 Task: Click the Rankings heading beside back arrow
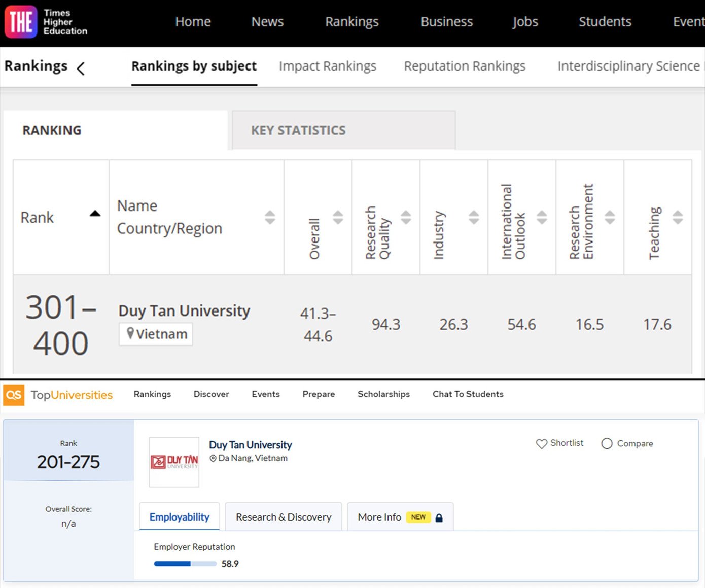coord(36,66)
